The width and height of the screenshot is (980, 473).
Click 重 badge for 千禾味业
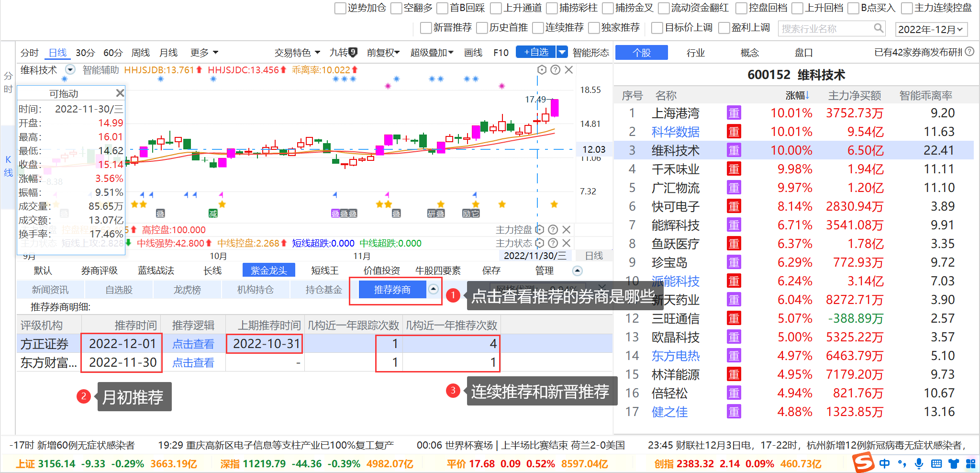click(x=734, y=169)
